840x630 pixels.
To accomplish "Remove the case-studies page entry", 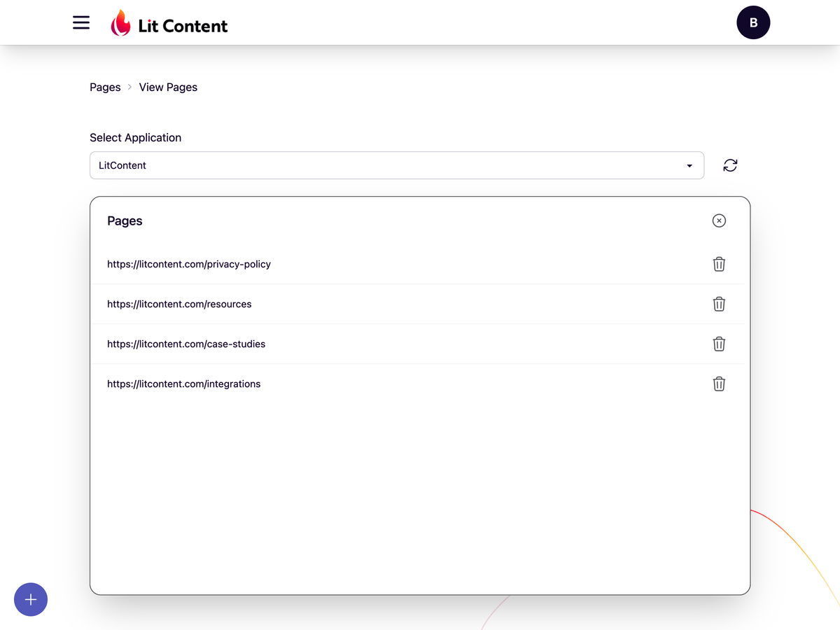I will [x=718, y=344].
